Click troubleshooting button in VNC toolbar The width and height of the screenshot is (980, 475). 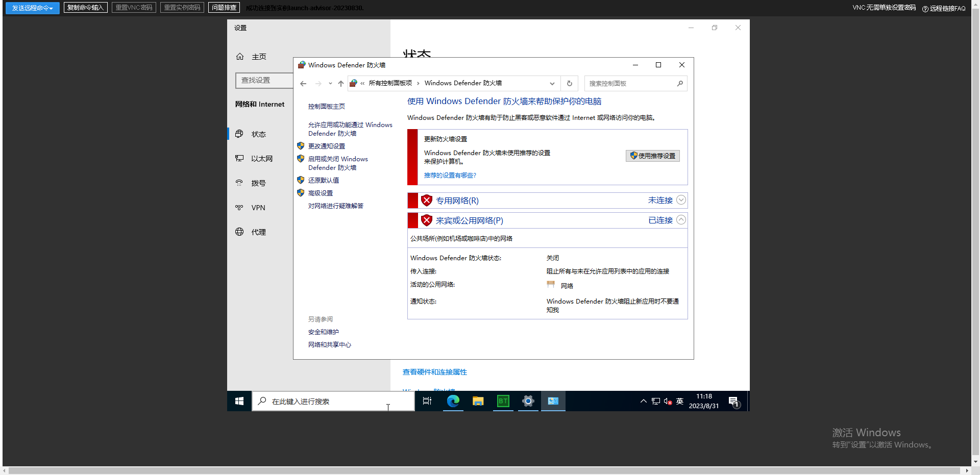[x=224, y=8]
